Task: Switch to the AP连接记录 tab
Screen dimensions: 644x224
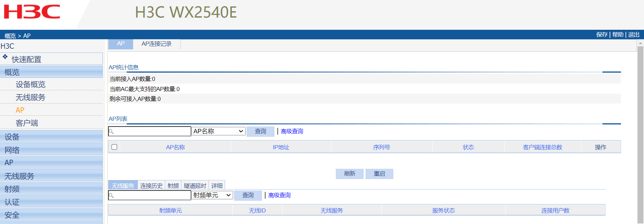Action: [156, 44]
